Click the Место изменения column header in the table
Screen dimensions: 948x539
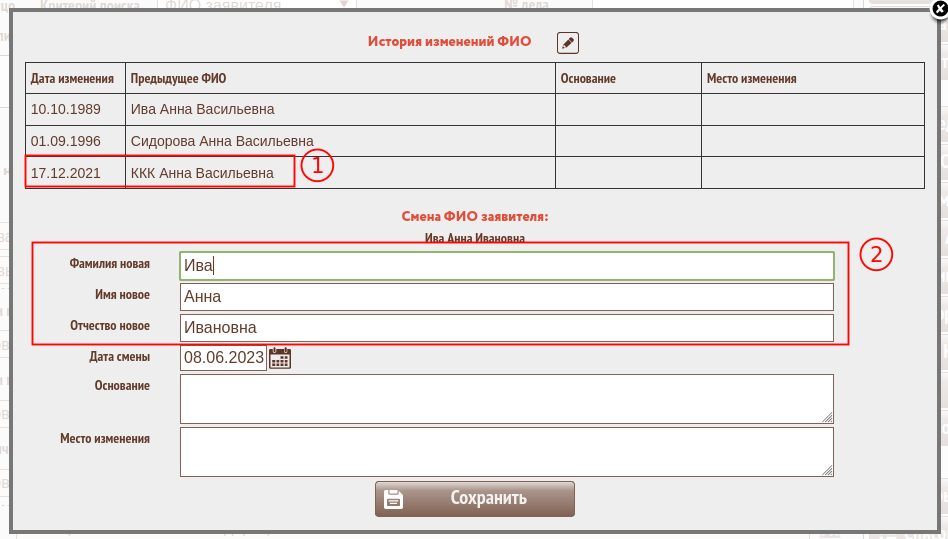pos(751,78)
